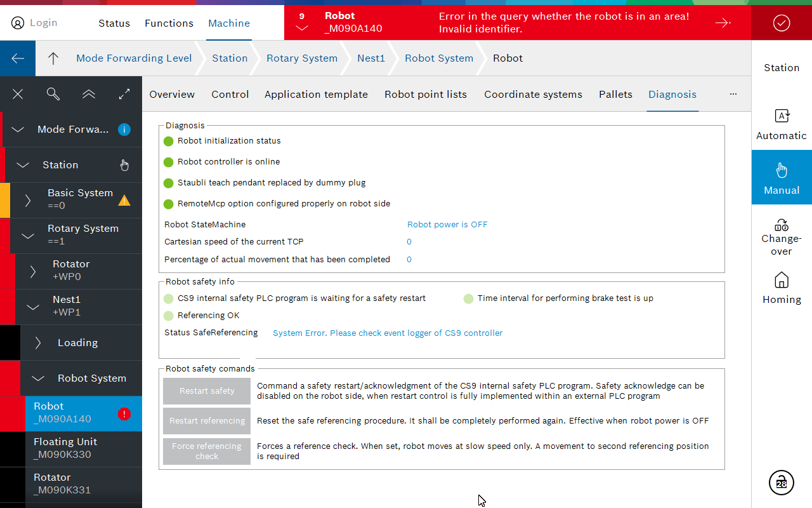Viewport: 812px width, 508px height.
Task: Activate Homing mode
Action: tap(782, 288)
